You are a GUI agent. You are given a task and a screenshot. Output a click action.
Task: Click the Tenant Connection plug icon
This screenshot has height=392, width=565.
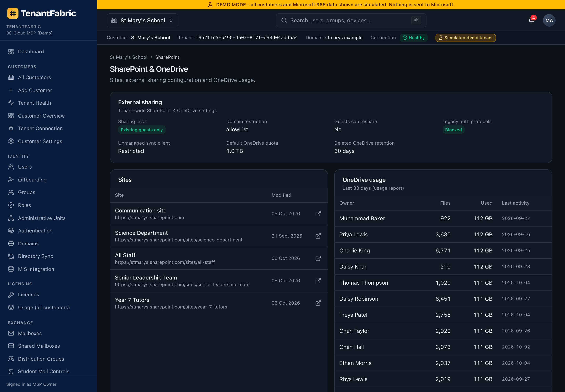(11, 128)
